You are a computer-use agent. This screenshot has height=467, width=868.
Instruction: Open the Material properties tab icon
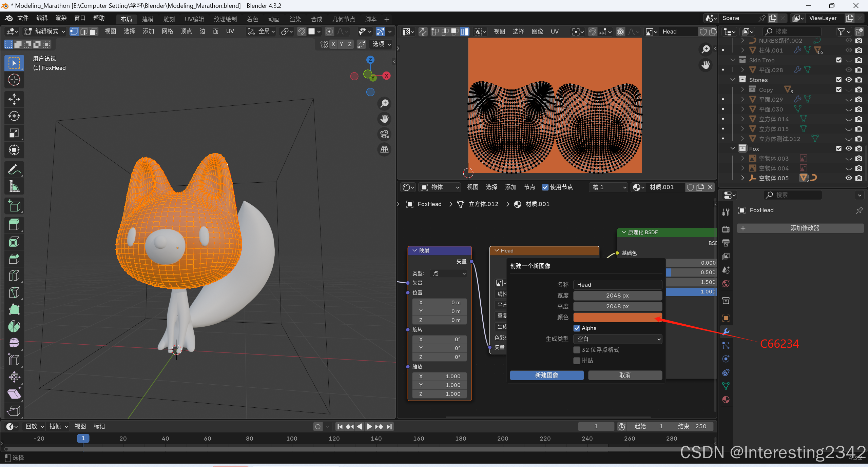[726, 400]
